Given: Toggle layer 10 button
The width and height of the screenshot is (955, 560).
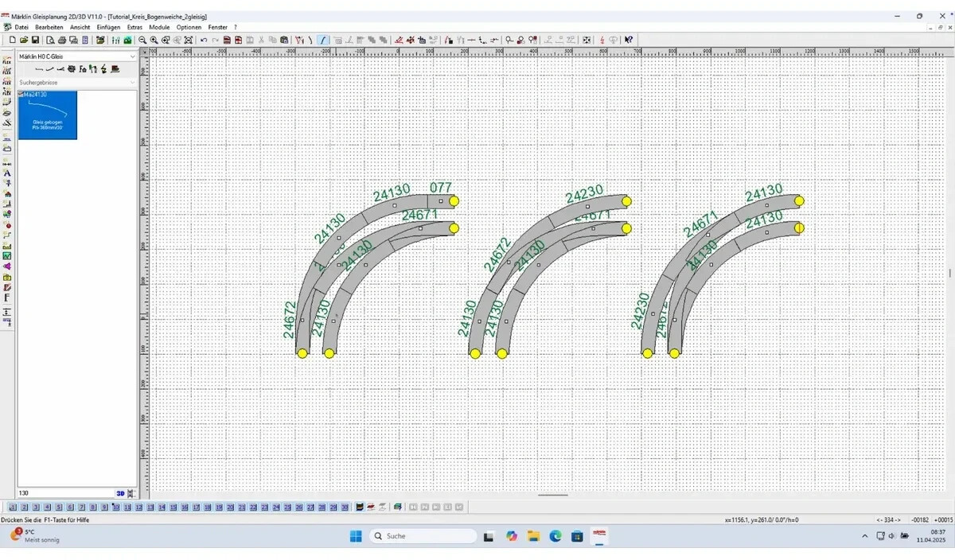Looking at the screenshot, I should [x=116, y=507].
